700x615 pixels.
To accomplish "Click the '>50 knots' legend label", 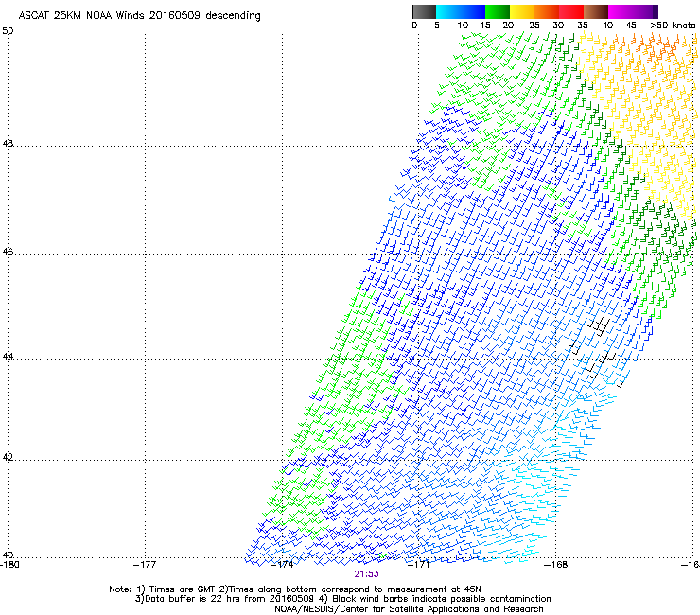I will [x=673, y=26].
